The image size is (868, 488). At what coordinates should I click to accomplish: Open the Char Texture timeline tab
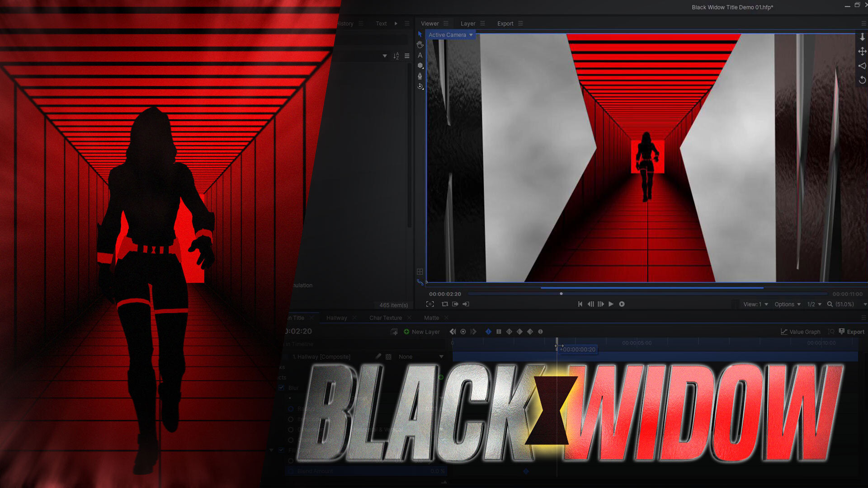coord(386,318)
